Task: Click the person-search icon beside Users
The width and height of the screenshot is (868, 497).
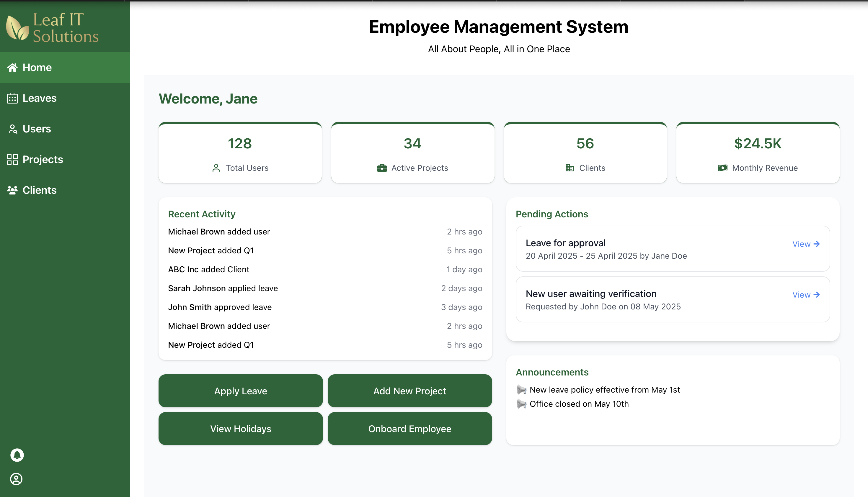Action: click(12, 129)
